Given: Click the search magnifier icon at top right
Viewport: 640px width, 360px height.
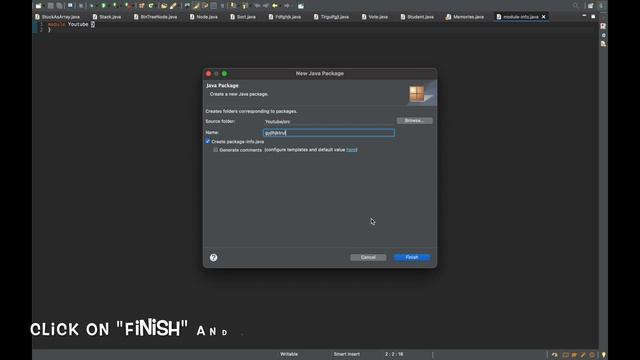Looking at the screenshot, I should coord(576,6).
